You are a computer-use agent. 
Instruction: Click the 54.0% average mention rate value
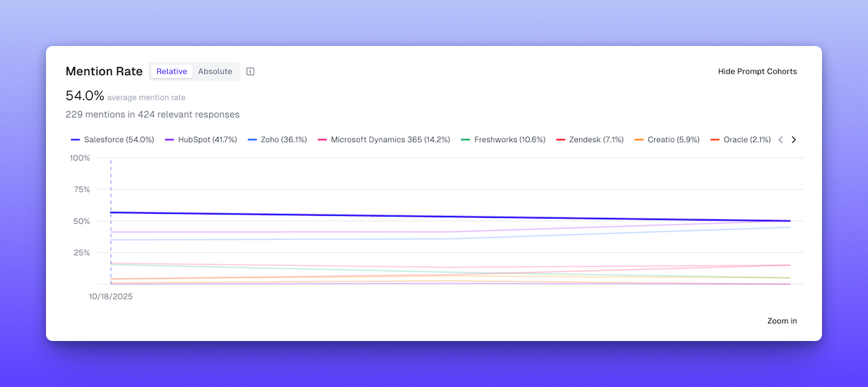tap(85, 96)
